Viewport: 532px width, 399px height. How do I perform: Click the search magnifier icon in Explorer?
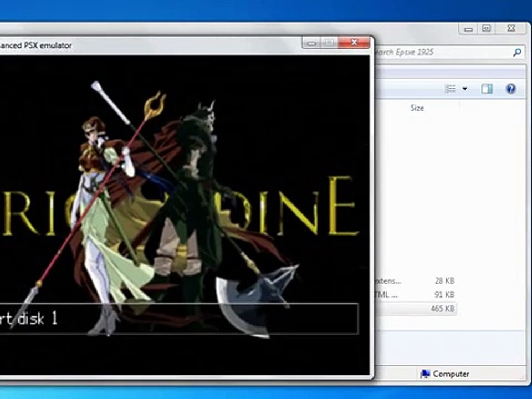(x=517, y=52)
